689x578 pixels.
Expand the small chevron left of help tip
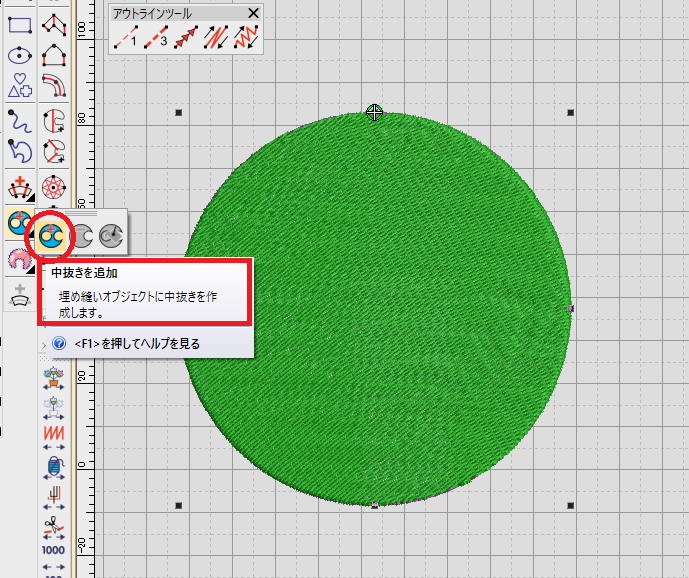pyautogui.click(x=44, y=345)
